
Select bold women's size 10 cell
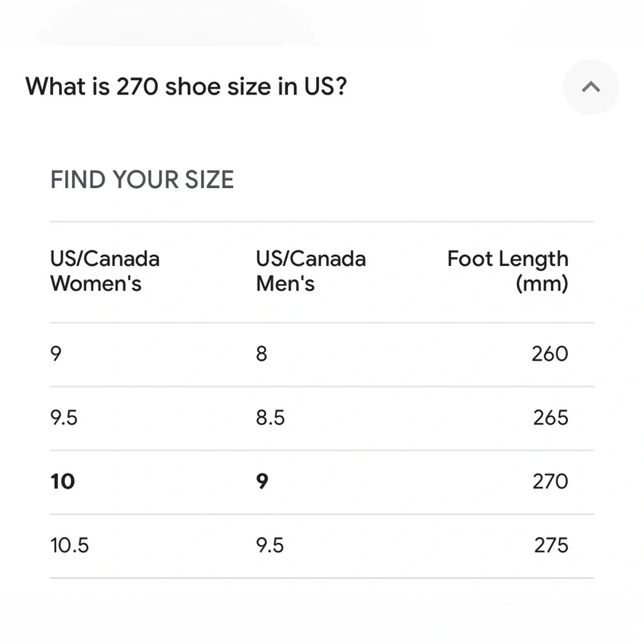point(62,481)
